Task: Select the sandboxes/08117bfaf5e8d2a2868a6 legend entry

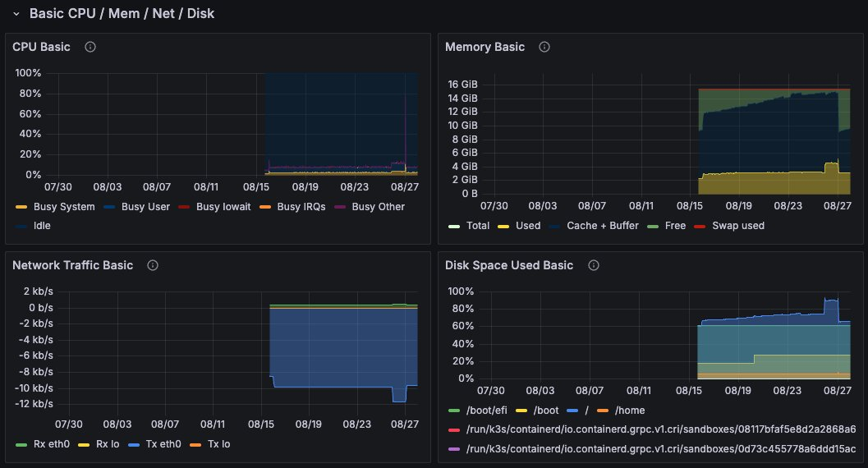Action: (x=659, y=429)
